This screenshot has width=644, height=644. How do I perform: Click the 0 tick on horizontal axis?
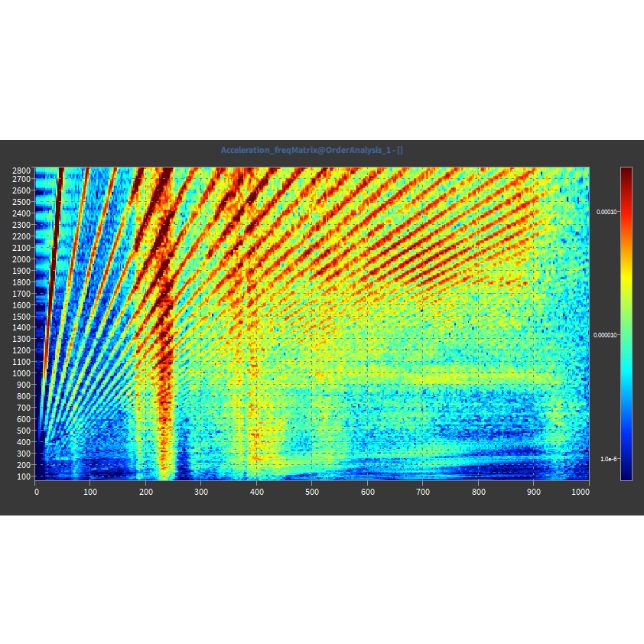tap(36, 492)
